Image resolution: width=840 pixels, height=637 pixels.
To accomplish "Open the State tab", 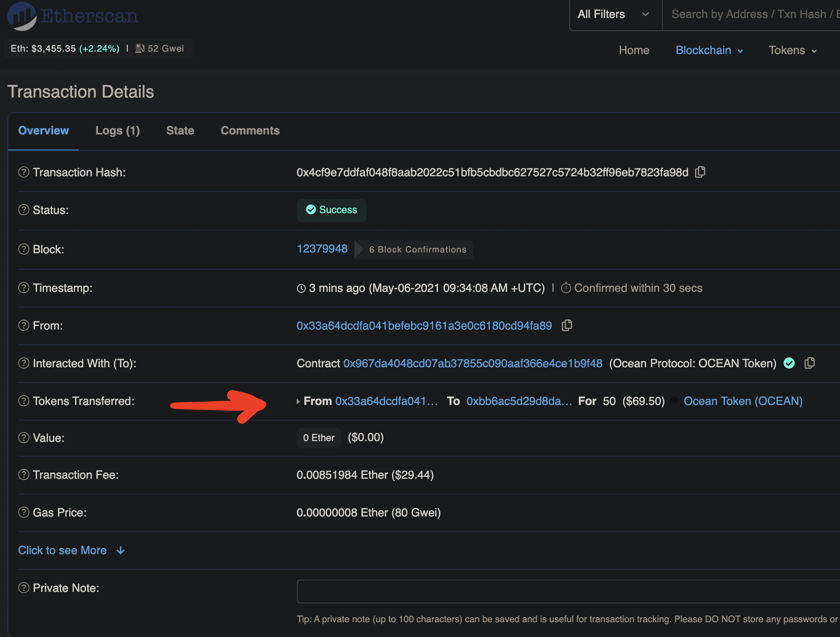I will (x=180, y=130).
